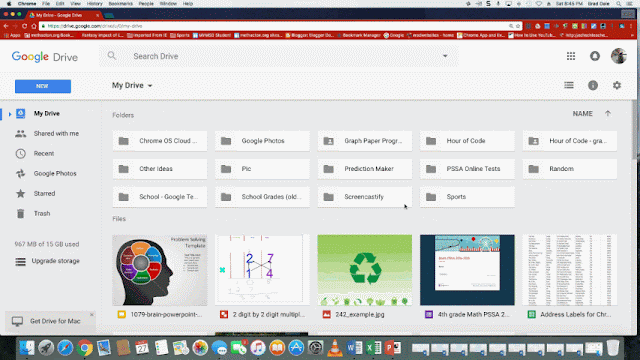Open VLC cone icon in the Dock

click(335, 348)
